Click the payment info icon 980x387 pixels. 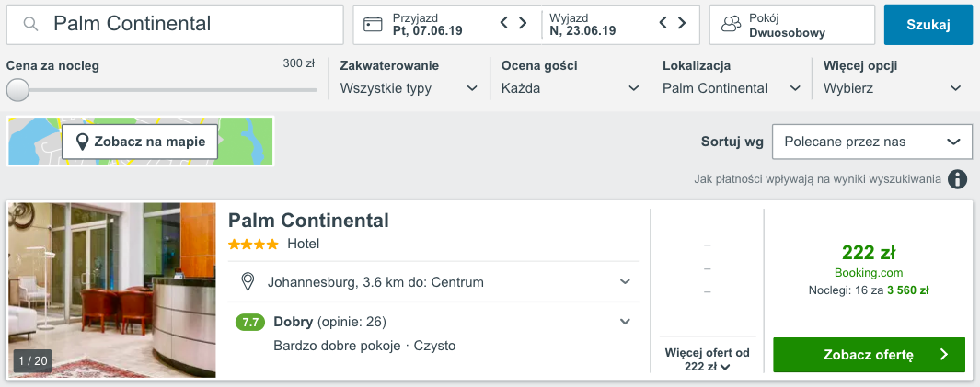(x=958, y=179)
